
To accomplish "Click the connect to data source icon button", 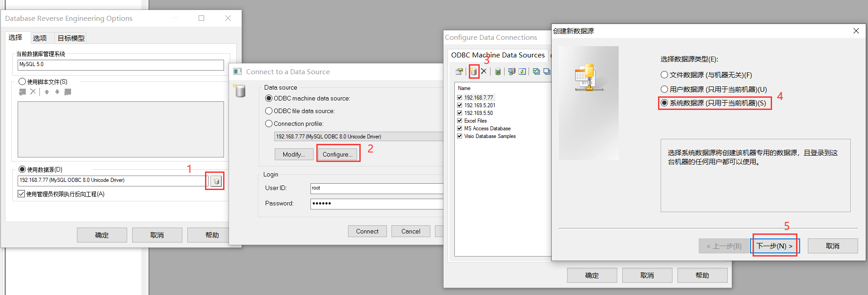I will pyautogui.click(x=216, y=181).
